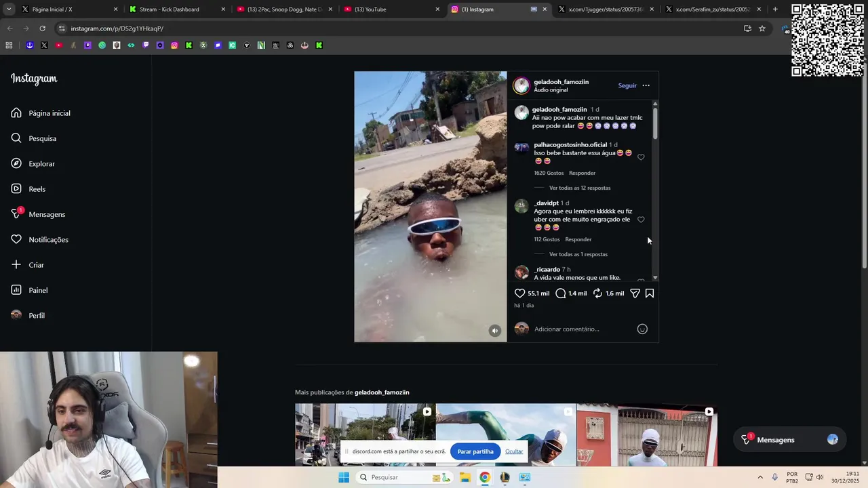This screenshot has width=868, height=488.
Task: Open Chrome from the taskbar
Action: pyautogui.click(x=485, y=477)
